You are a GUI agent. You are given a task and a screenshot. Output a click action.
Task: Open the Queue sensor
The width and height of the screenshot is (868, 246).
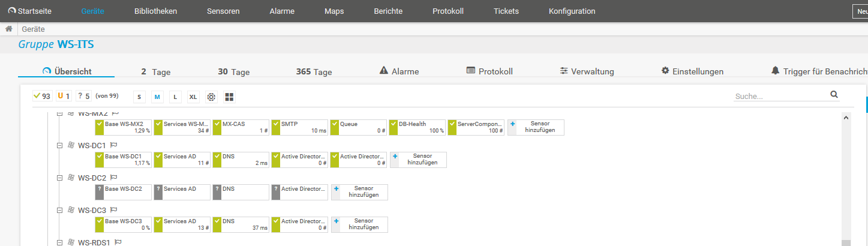(x=359, y=127)
